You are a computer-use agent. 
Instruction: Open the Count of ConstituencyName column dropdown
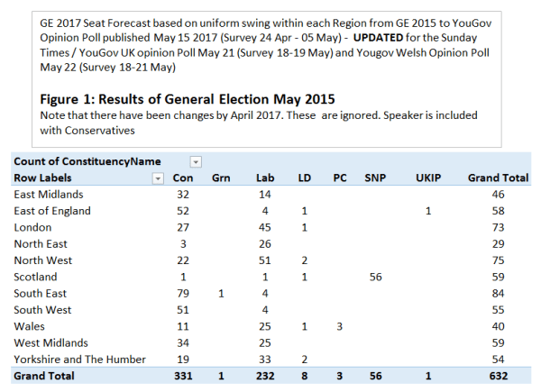point(196,161)
